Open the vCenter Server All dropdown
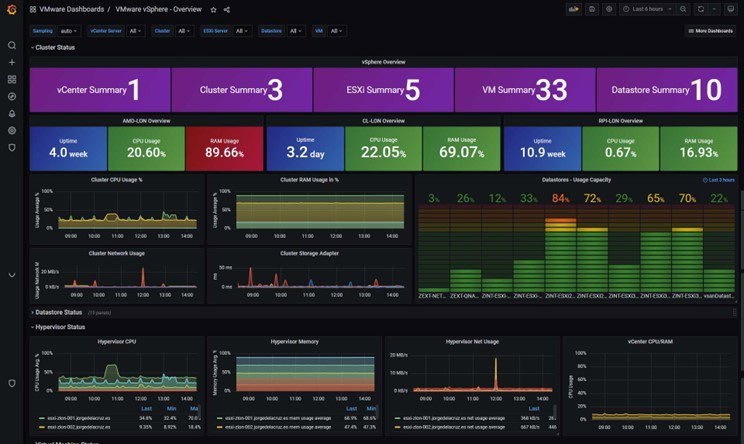The width and height of the screenshot is (744, 444). pos(135,31)
